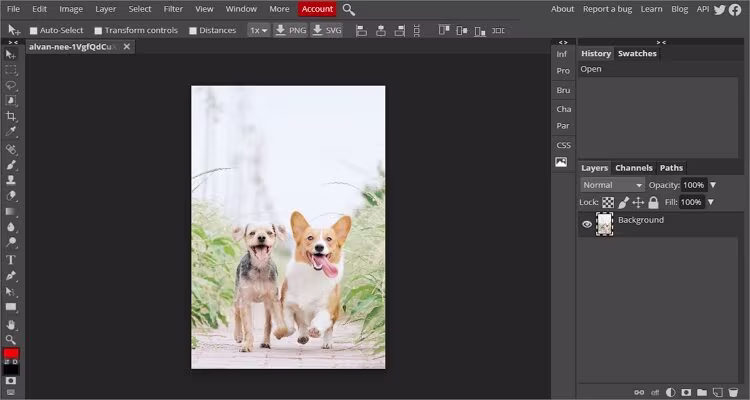Enable the Auto-Select checkbox
The image size is (750, 400).
(x=33, y=30)
